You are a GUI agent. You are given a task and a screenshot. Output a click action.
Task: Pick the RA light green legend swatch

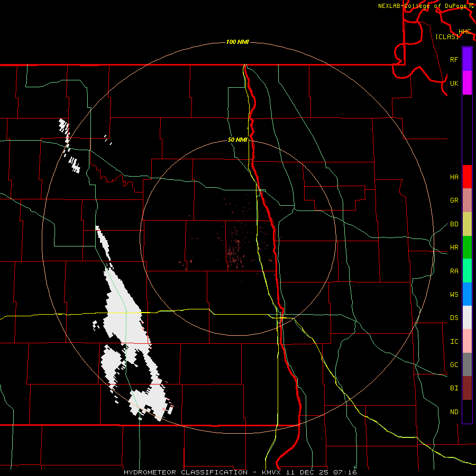click(467, 271)
